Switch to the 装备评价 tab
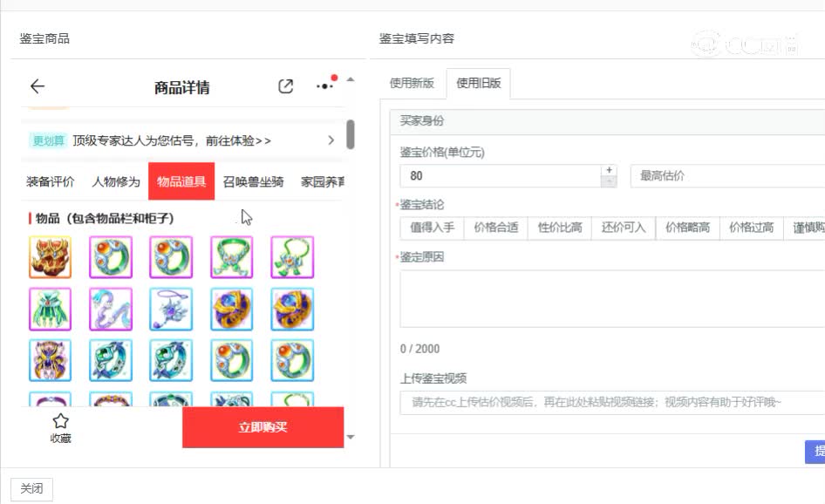 coord(51,181)
